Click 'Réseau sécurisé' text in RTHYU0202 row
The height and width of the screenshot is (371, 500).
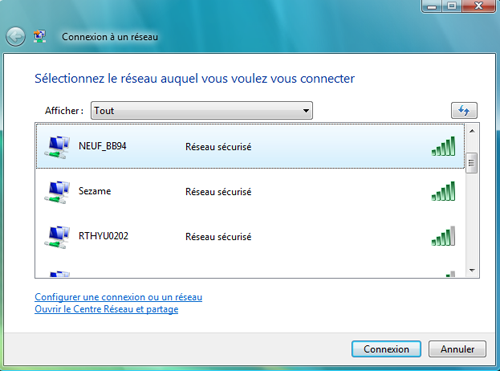tap(218, 237)
